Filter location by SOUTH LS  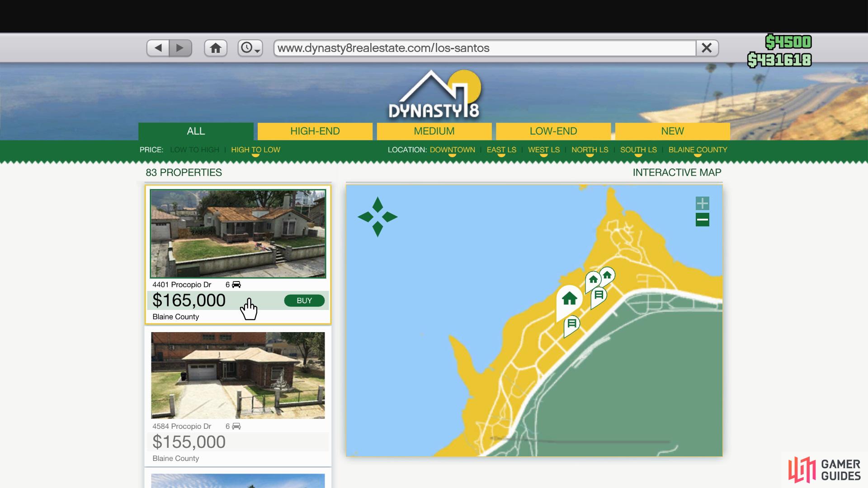coord(638,150)
